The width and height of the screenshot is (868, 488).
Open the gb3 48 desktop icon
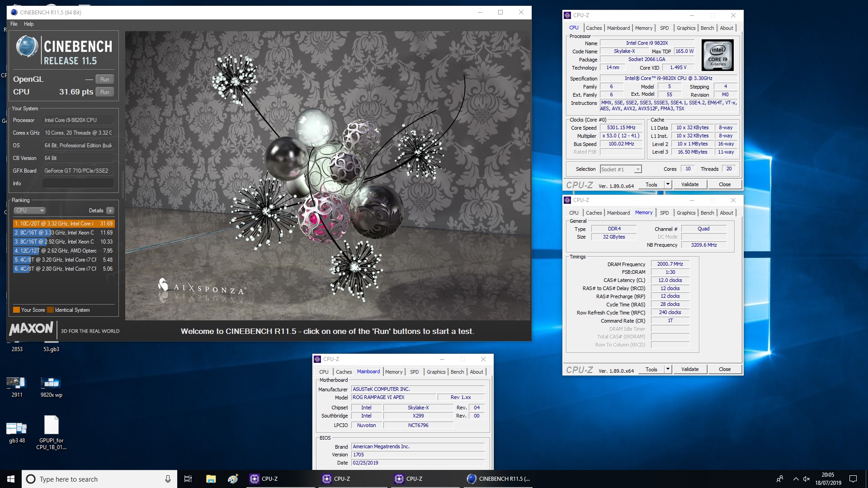point(17,432)
